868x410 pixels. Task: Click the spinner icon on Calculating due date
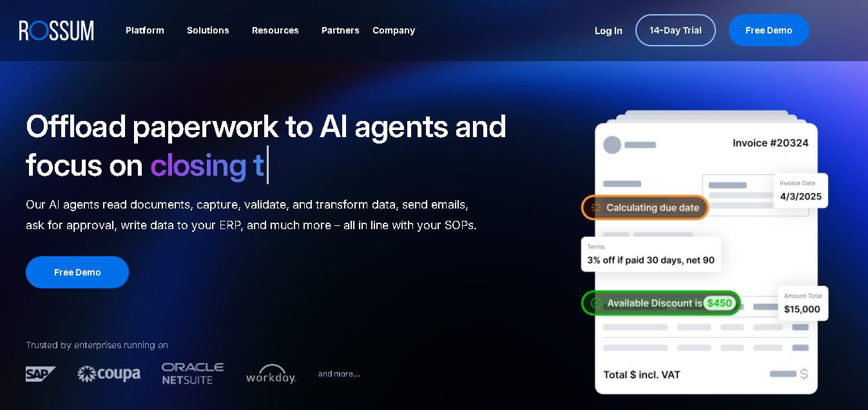point(594,207)
